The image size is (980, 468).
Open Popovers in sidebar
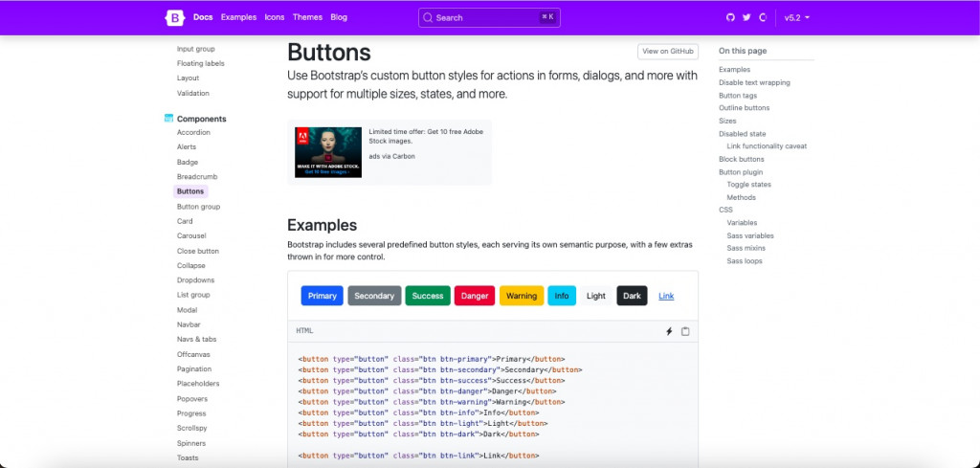click(x=192, y=399)
